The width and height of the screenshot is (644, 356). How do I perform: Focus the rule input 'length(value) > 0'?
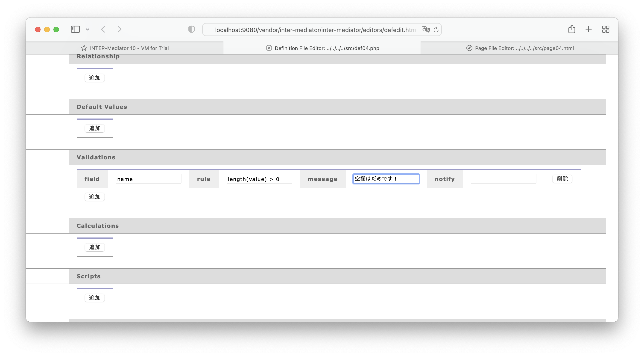click(x=259, y=179)
